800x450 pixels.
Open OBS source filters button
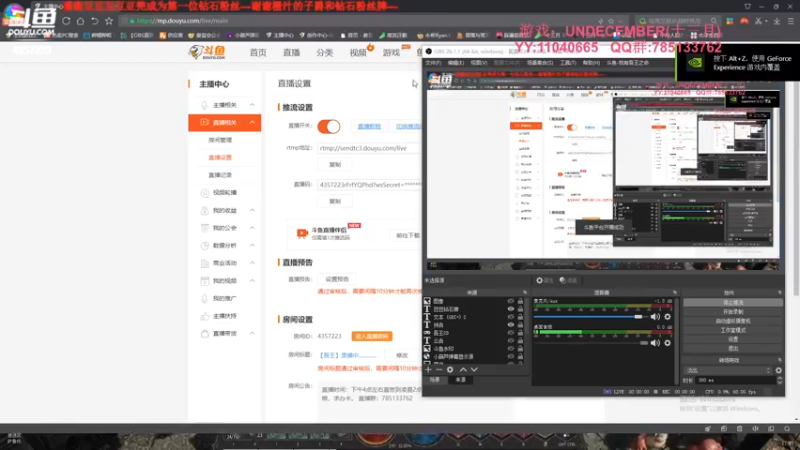[568, 280]
